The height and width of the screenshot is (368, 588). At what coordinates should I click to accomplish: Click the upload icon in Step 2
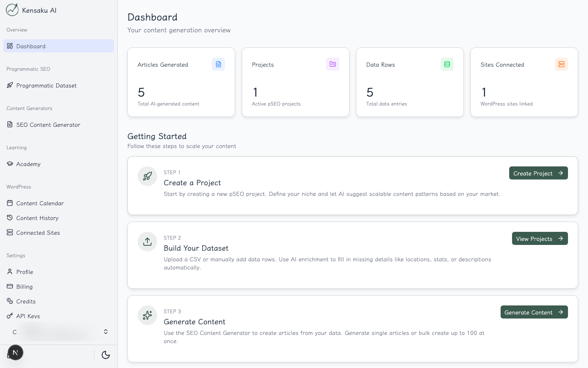(x=147, y=242)
